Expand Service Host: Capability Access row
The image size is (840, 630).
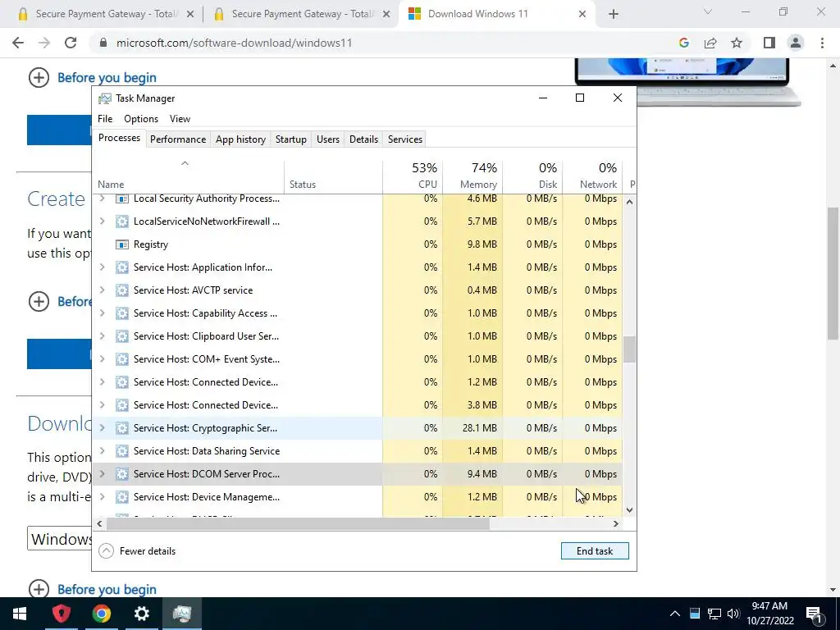[x=103, y=313]
